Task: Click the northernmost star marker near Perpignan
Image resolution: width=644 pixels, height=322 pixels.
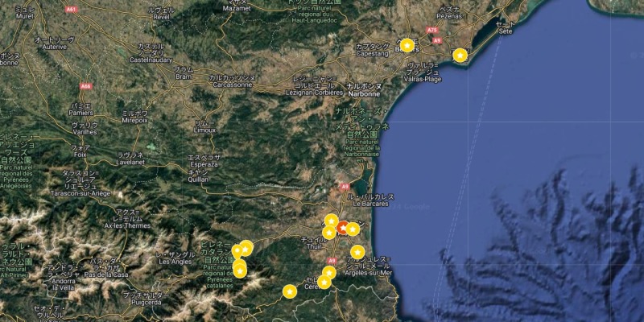Action: click(331, 220)
